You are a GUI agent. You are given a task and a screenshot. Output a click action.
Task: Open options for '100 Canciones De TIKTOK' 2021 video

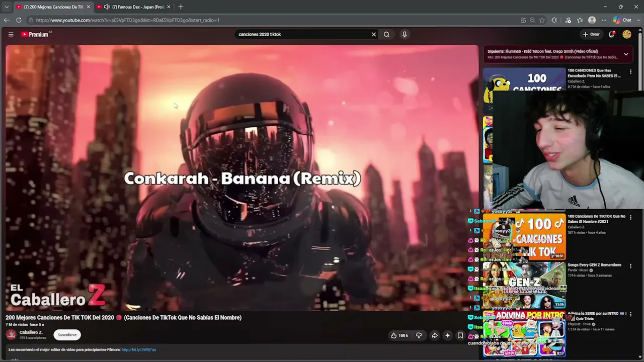pyautogui.click(x=630, y=218)
